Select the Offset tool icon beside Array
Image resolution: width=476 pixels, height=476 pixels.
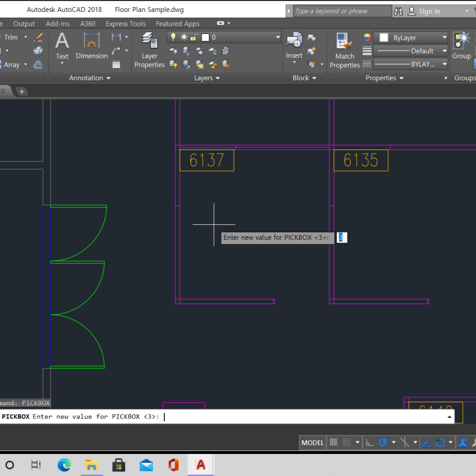click(38, 64)
